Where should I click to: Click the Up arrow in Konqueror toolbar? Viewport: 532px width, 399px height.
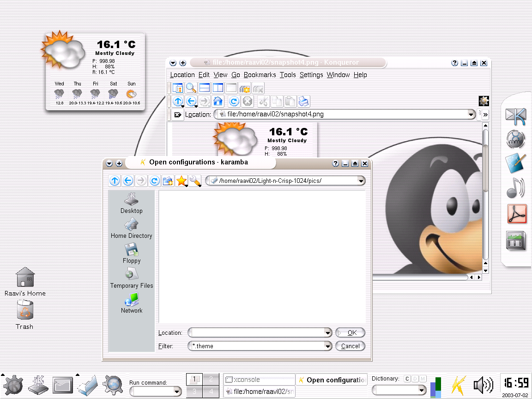[x=178, y=101]
